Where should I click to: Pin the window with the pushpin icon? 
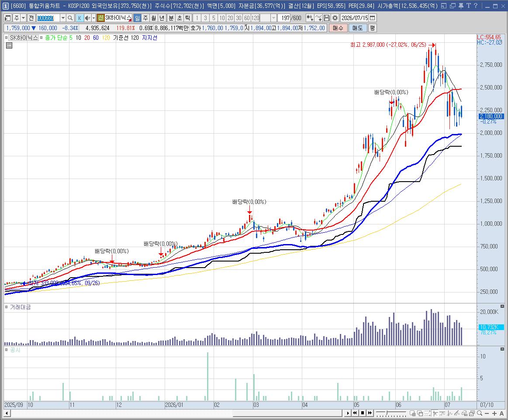461,6
